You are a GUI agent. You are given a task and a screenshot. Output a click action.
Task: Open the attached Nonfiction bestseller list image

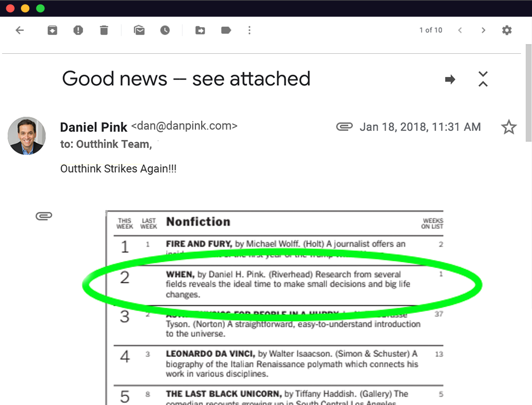pos(274,307)
